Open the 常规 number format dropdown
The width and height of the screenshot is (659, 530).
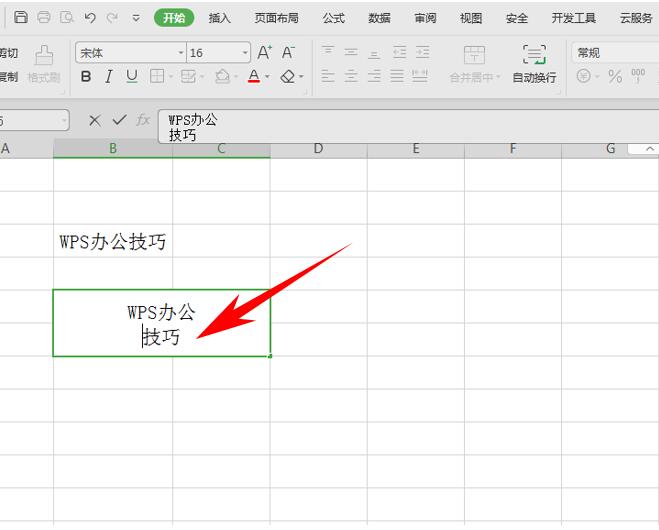(616, 53)
